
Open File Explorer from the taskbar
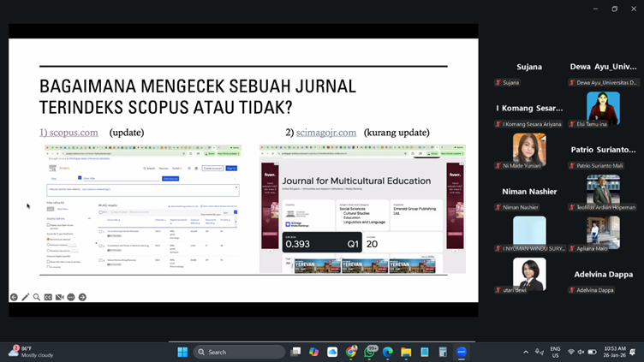click(x=406, y=352)
